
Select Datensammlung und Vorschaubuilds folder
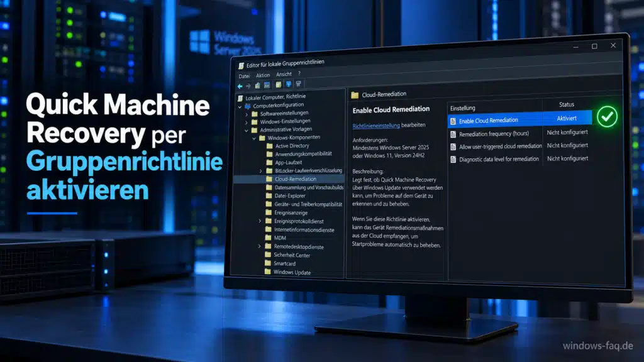(x=309, y=187)
